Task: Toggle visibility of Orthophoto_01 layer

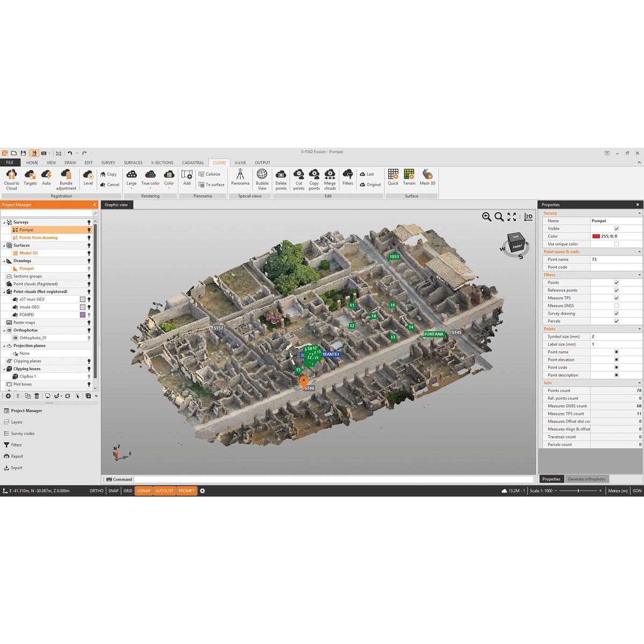Action: point(89,338)
